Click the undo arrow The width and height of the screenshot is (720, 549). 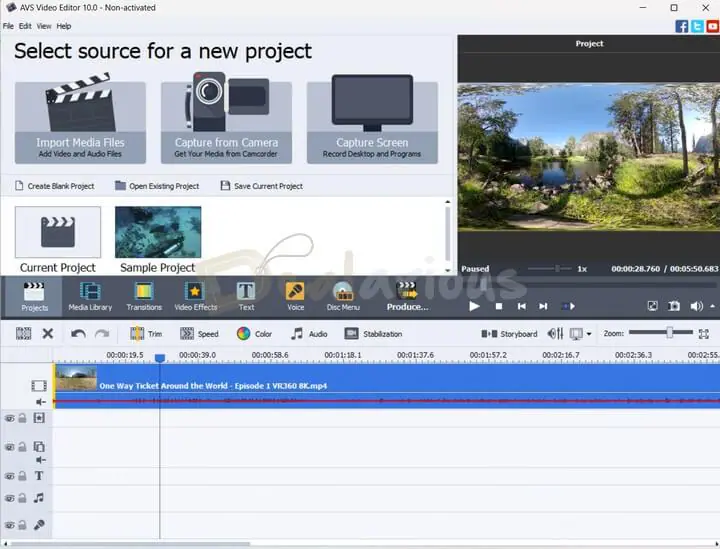78,334
